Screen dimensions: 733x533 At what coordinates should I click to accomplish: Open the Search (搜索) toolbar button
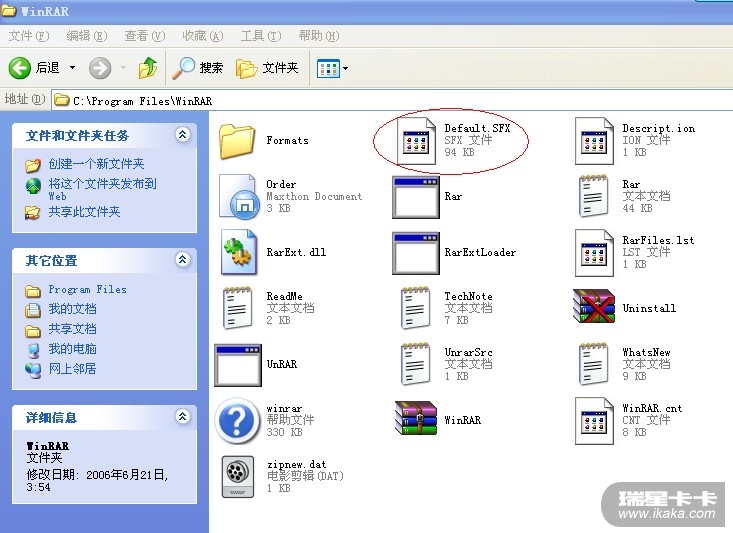(197, 68)
